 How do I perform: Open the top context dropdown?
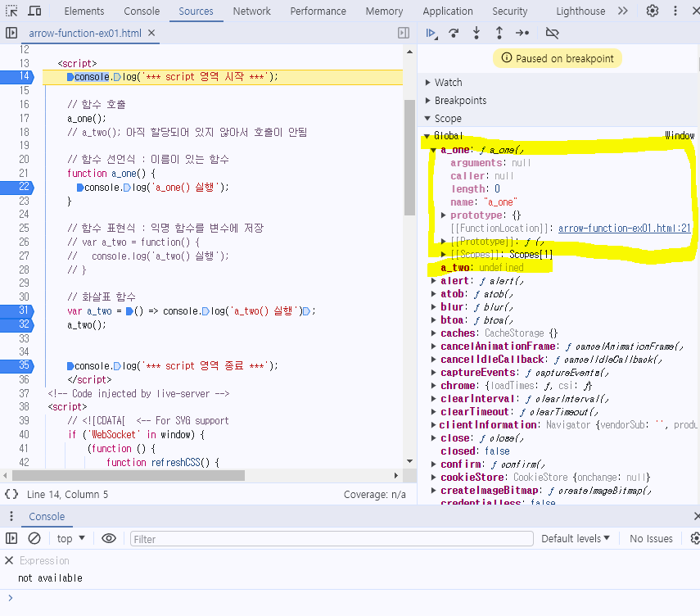70,539
